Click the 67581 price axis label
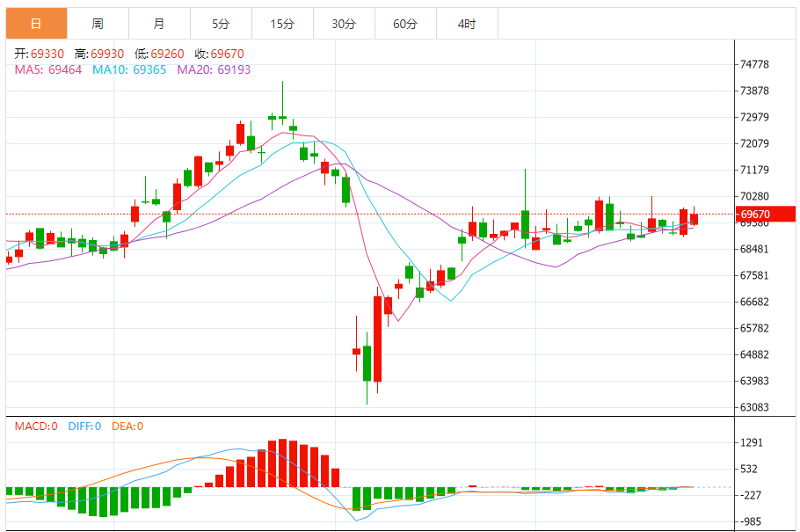The height and width of the screenshot is (532, 800). (754, 276)
